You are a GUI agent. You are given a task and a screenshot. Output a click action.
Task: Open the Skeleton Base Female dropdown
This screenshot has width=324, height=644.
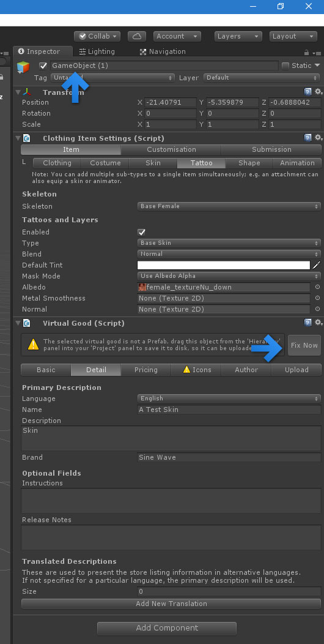pos(229,206)
